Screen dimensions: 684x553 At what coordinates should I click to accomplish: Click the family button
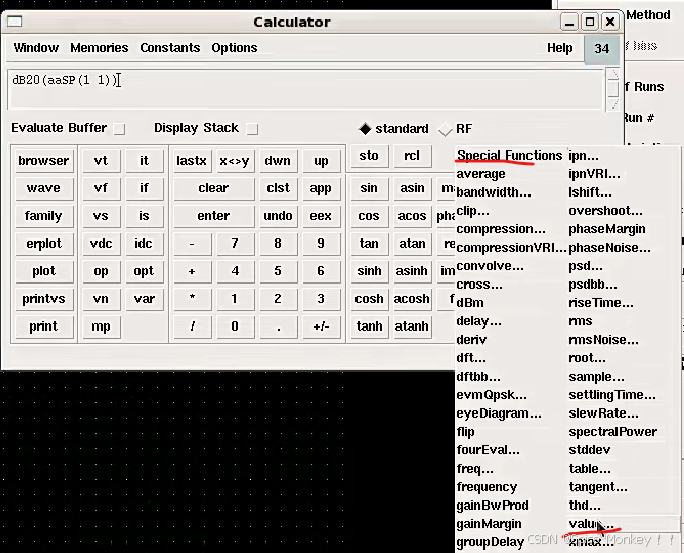[44, 216]
